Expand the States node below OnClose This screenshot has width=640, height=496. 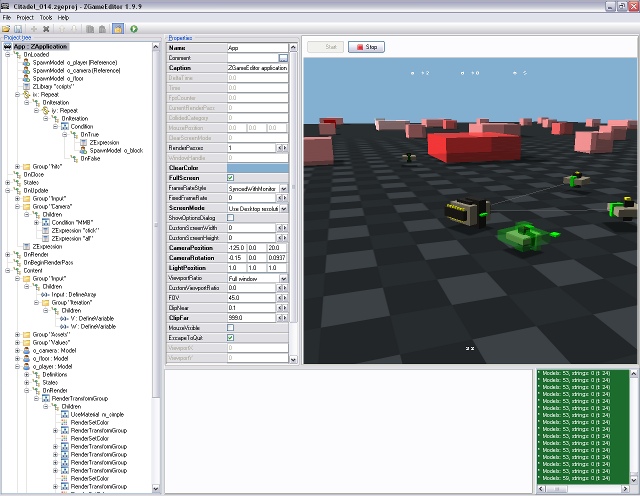tap(8, 182)
